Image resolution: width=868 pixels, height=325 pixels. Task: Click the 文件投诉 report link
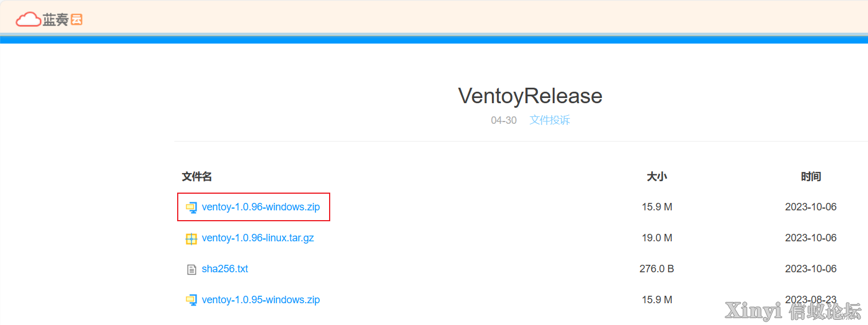tap(550, 120)
